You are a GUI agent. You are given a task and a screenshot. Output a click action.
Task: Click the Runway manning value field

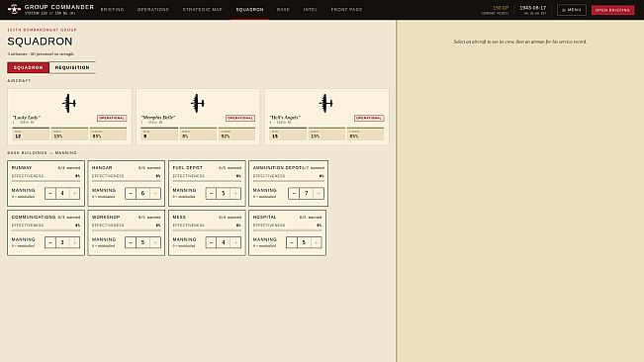[x=62, y=193]
